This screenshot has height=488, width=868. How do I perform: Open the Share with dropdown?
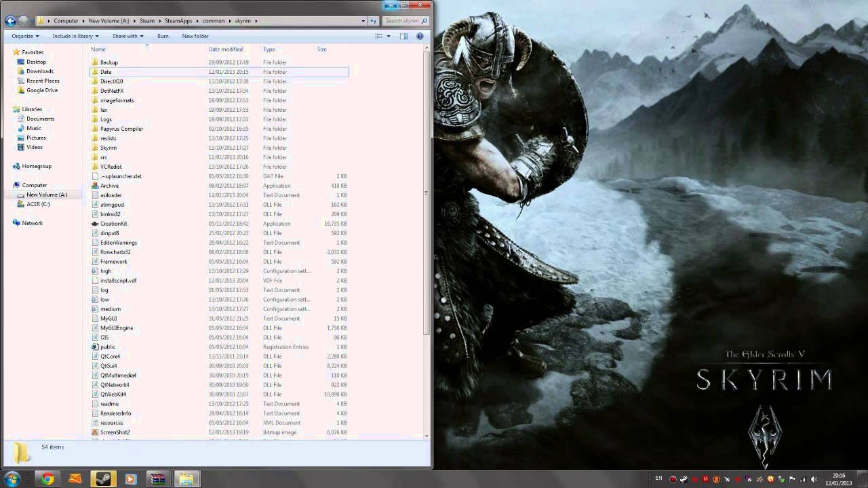click(x=127, y=36)
